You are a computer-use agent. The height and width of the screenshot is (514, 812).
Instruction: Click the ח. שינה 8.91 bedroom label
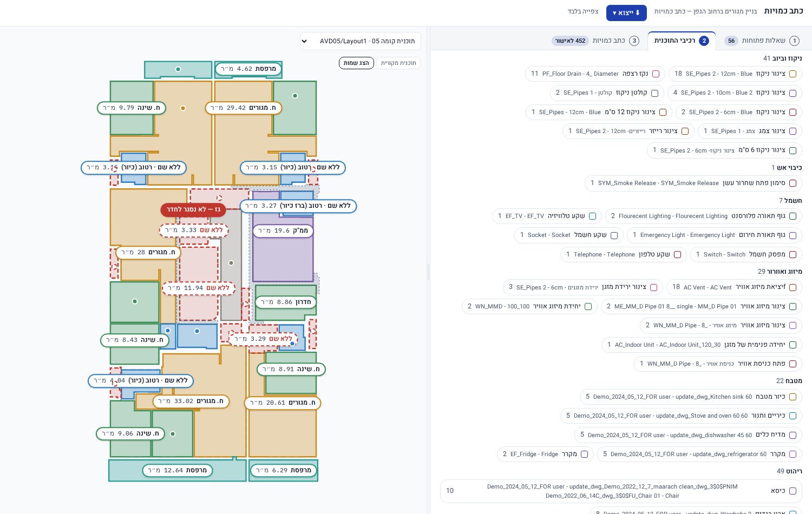pos(291,369)
